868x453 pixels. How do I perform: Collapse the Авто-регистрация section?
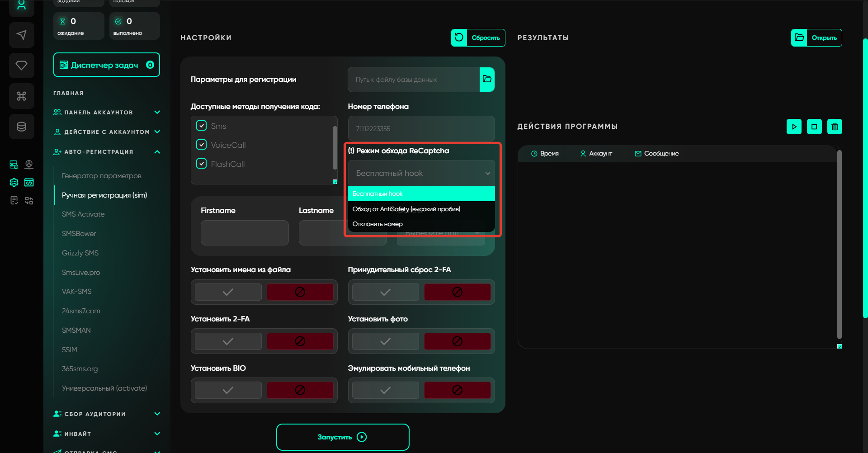(157, 152)
